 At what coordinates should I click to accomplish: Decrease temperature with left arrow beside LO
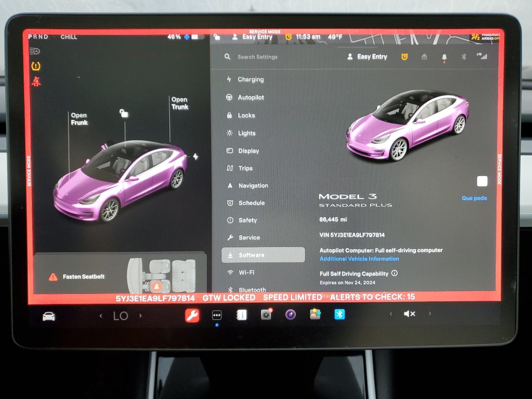click(x=101, y=316)
